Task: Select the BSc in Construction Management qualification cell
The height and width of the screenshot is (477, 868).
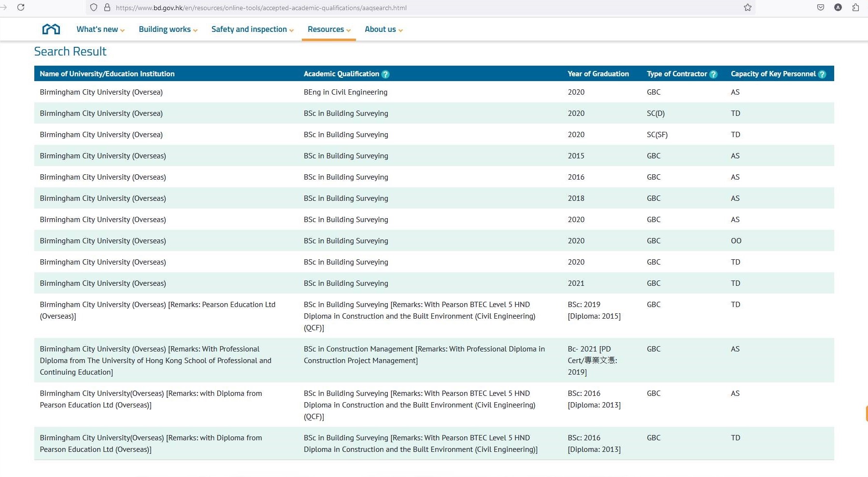Action: [x=424, y=355]
